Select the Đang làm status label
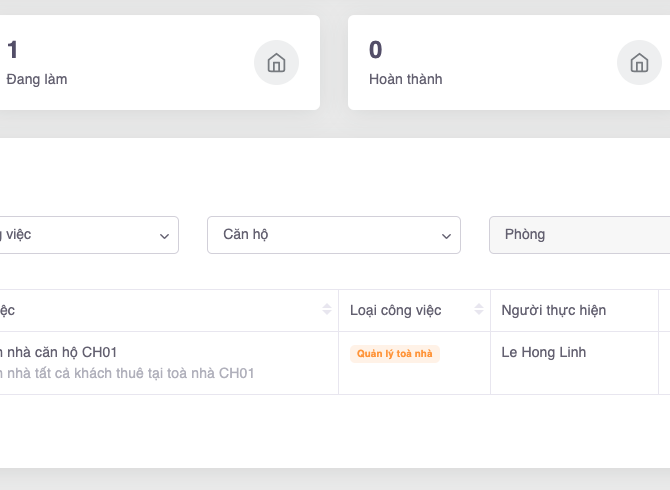The width and height of the screenshot is (670, 490). (37, 79)
